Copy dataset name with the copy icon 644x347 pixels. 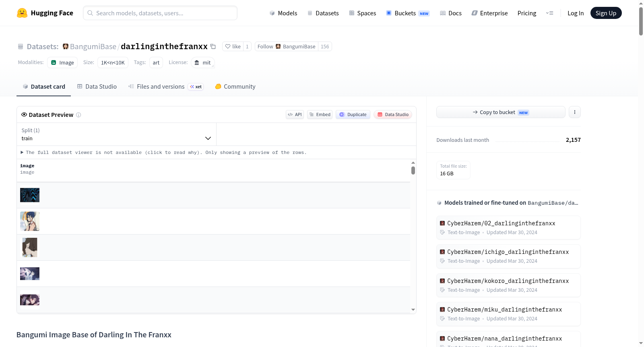(213, 47)
